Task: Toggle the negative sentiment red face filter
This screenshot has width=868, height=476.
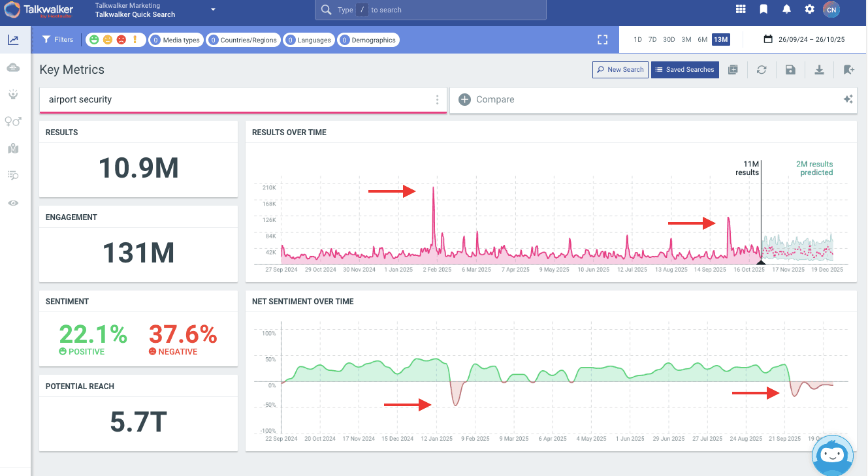Action: click(121, 40)
